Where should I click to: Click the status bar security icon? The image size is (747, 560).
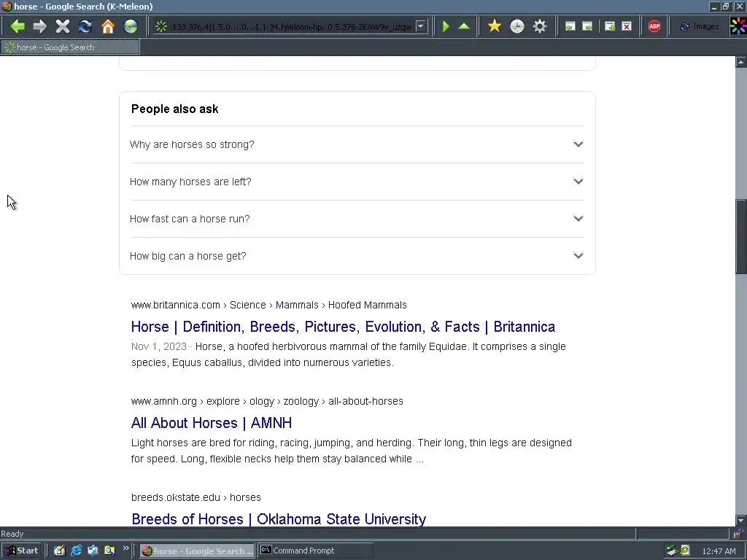click(738, 534)
